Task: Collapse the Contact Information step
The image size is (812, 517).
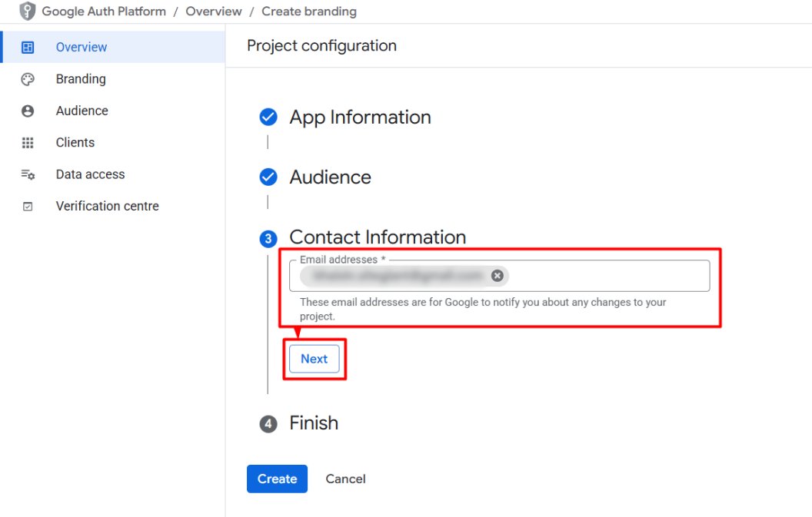Action: [378, 237]
